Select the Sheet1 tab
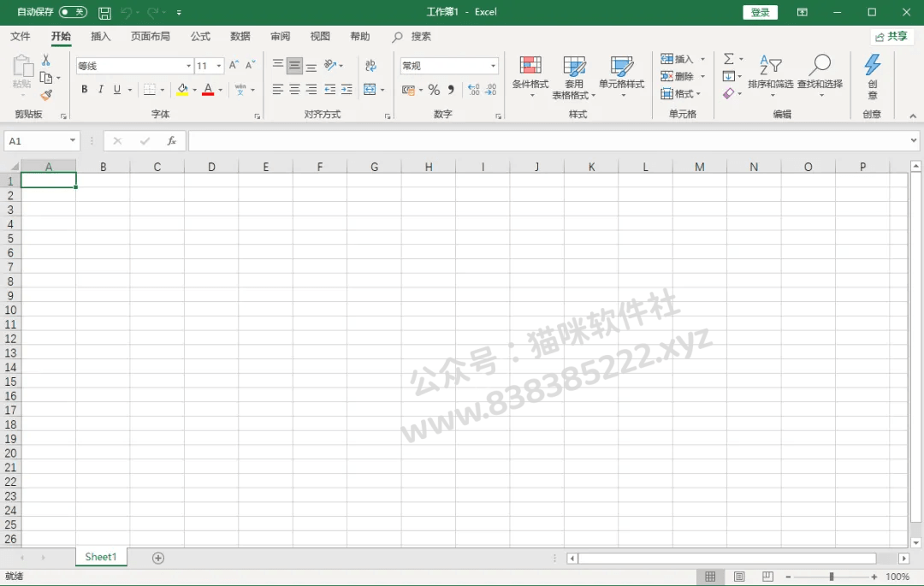The image size is (924, 586). [x=101, y=557]
